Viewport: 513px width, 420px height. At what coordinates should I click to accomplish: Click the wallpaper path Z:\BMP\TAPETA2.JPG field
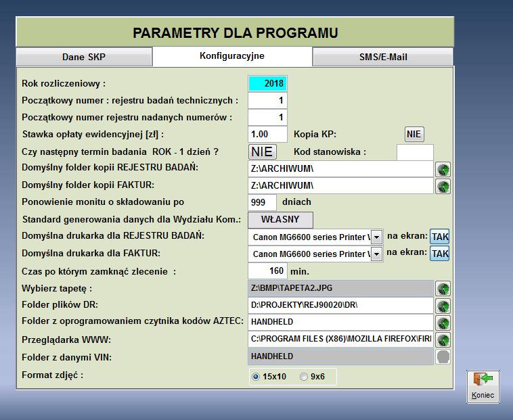[x=340, y=288]
